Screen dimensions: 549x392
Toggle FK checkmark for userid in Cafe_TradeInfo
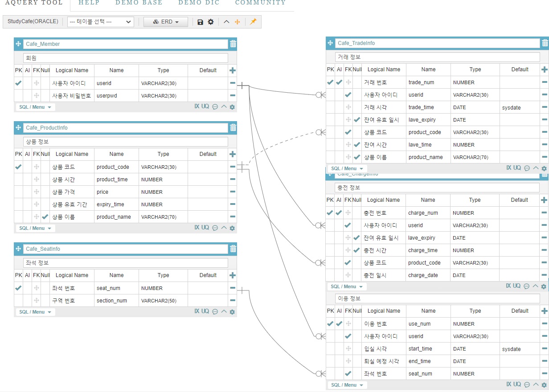coord(348,95)
